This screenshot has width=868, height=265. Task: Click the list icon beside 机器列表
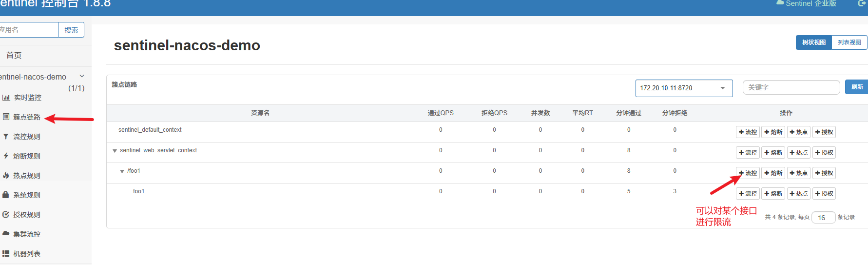pos(6,254)
